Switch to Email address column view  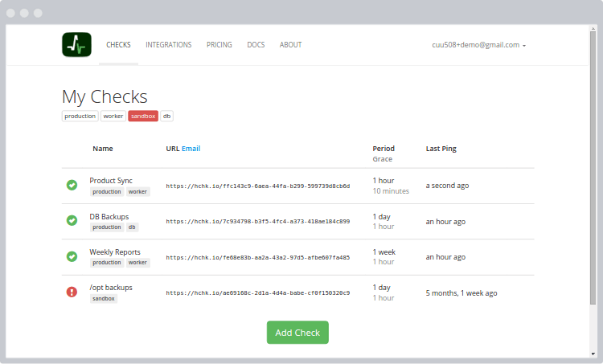(191, 149)
